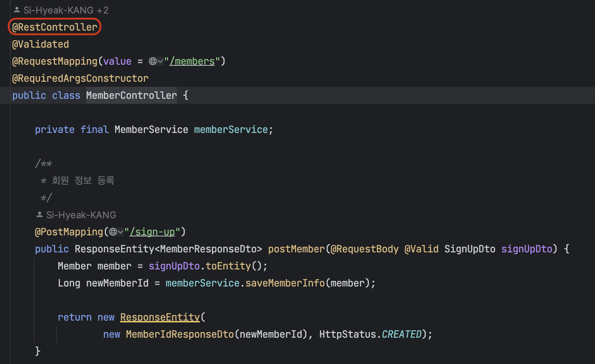
Task: Click the @RestController annotation
Action: coord(55,27)
